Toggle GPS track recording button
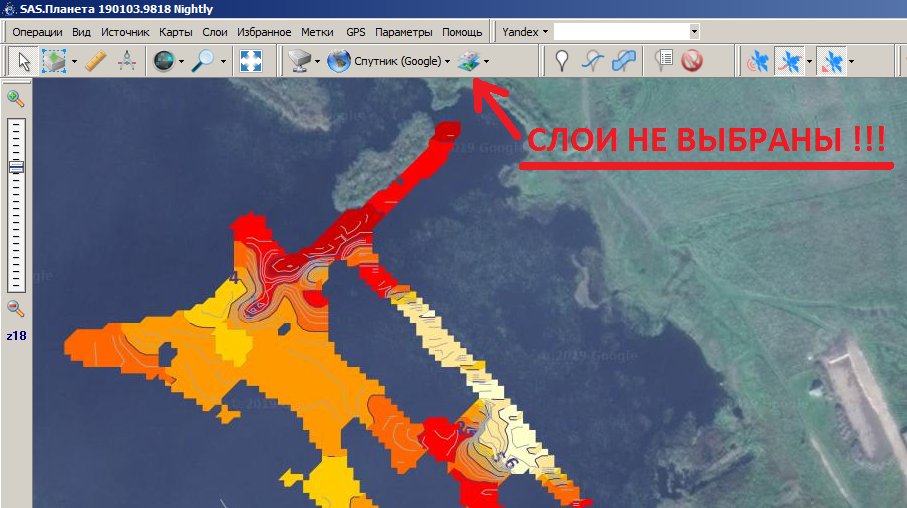The height and width of the screenshot is (508, 907). click(788, 62)
